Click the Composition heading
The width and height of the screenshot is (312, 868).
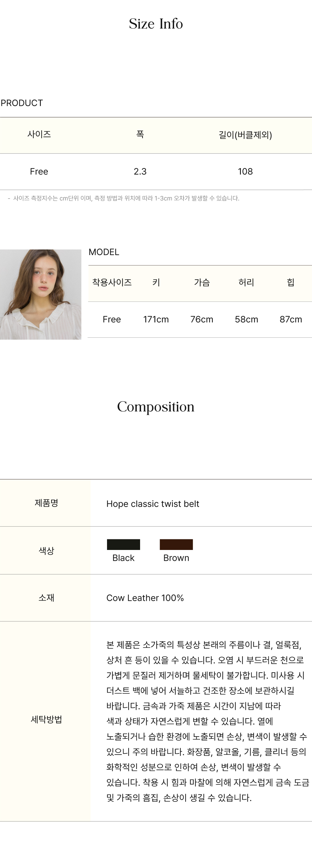tap(156, 407)
